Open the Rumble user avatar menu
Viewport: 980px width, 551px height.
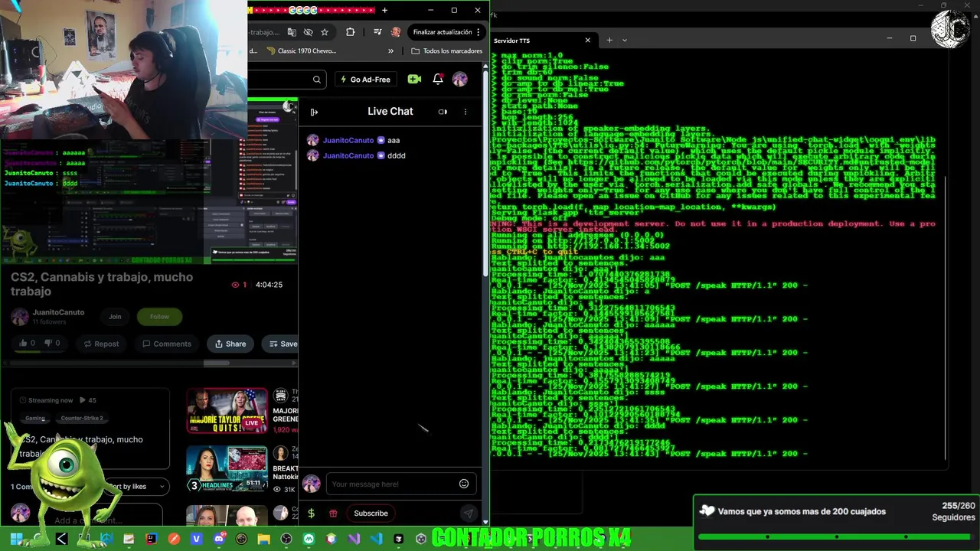coord(460,79)
